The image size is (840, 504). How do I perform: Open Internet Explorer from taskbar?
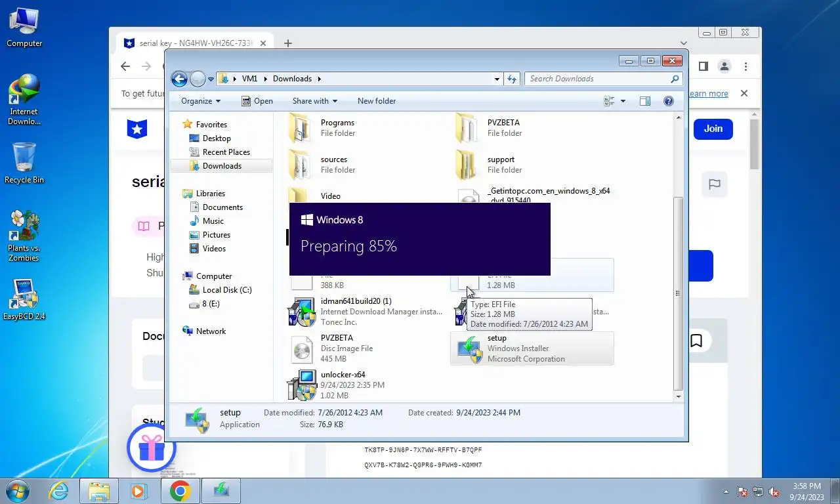pos(58,491)
